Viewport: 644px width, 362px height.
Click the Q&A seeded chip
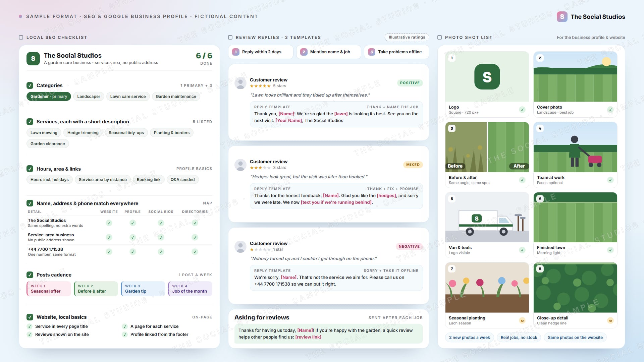182,180
